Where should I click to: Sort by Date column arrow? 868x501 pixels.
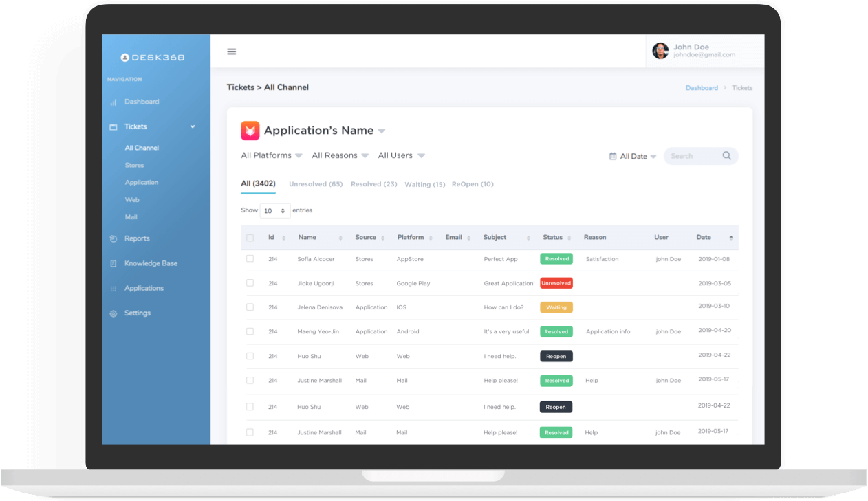click(x=731, y=238)
